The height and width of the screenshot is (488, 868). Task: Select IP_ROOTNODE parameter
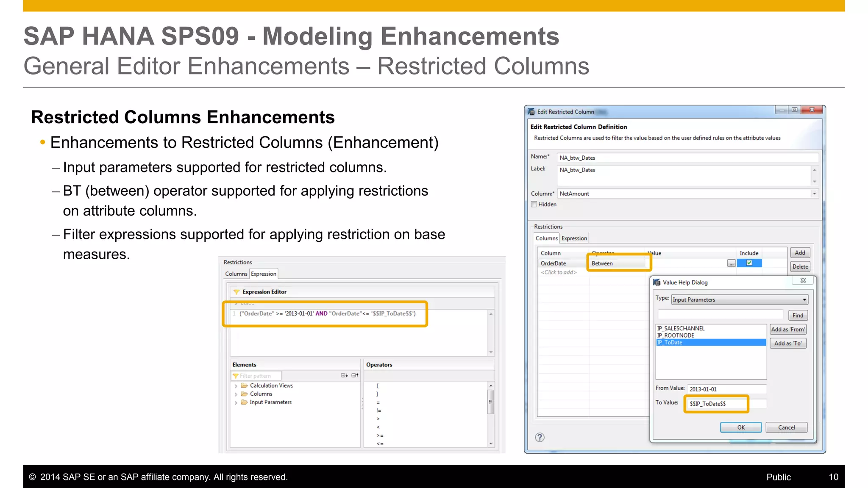pyautogui.click(x=711, y=335)
